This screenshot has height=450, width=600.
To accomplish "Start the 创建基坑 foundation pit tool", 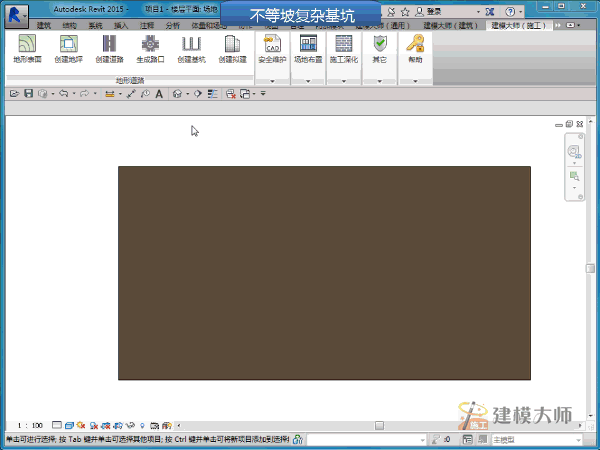I will 191,49.
